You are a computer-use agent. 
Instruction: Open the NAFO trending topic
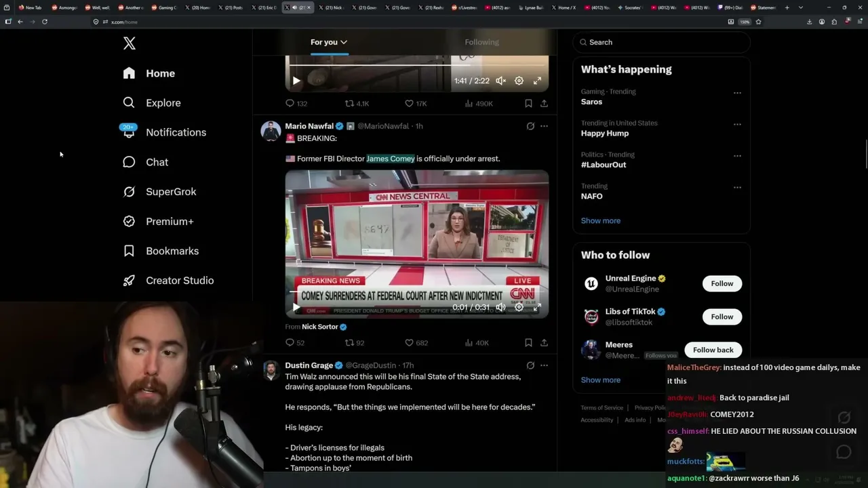[591, 196]
